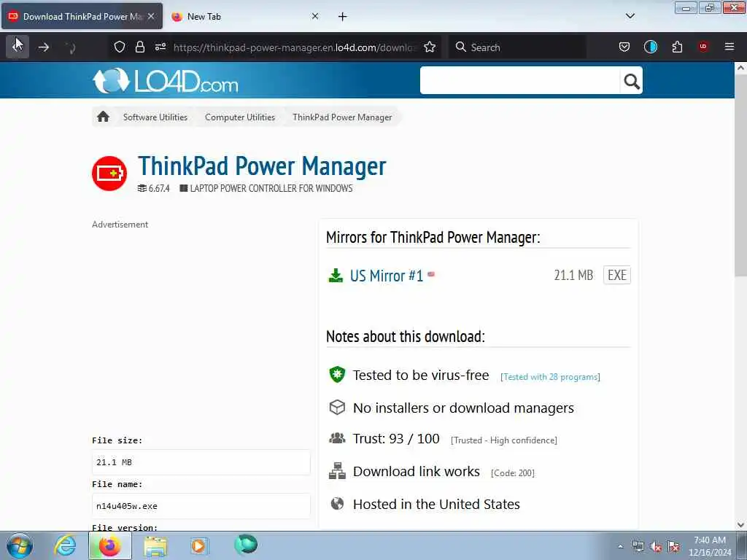Screen dimensions: 747x560
Task: Open the Extensions puzzle-piece icon
Action: 677,47
